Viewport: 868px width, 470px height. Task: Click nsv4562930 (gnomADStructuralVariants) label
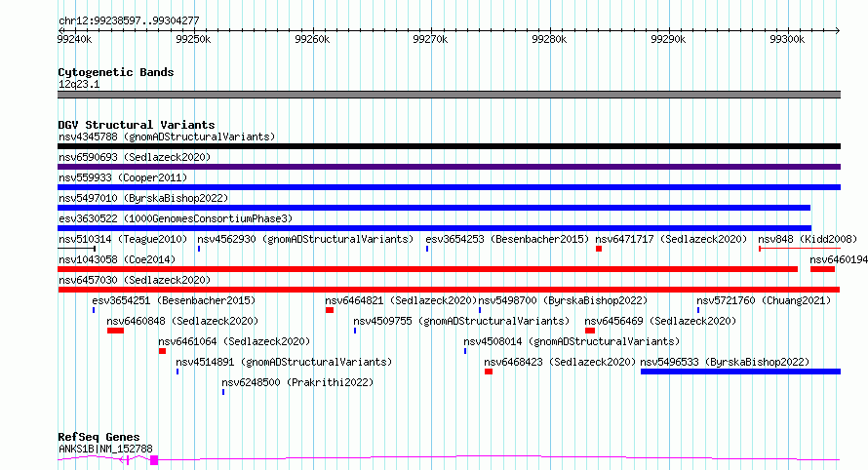(305, 239)
